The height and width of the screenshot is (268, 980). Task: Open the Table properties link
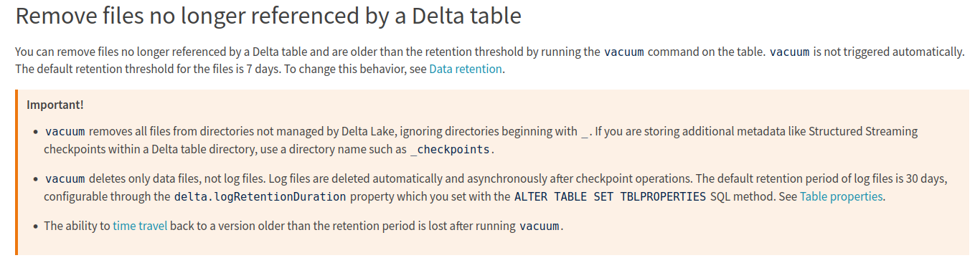click(841, 196)
